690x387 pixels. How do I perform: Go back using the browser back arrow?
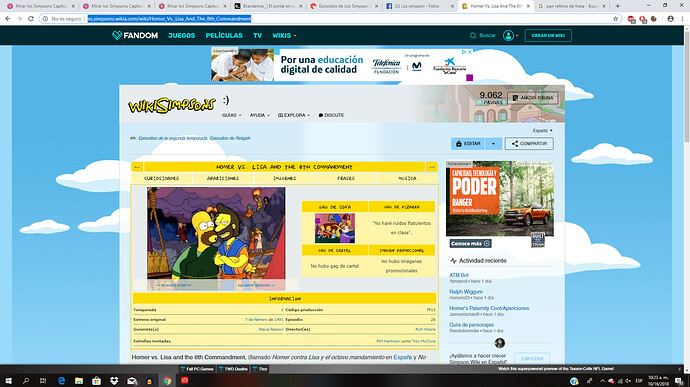[8, 19]
